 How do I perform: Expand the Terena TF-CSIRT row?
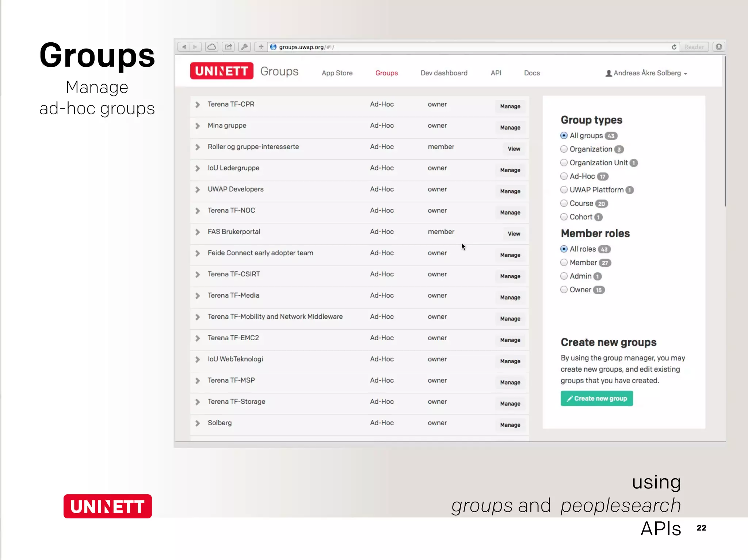(x=197, y=275)
